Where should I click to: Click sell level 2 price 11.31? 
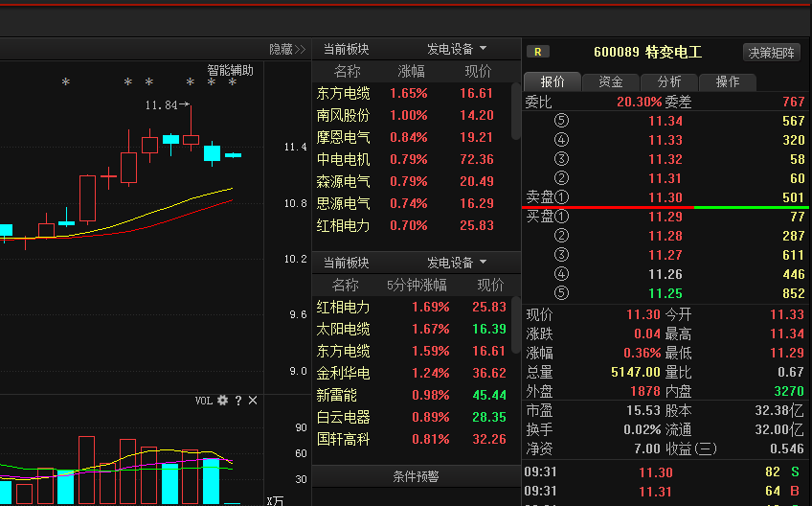[x=665, y=178]
